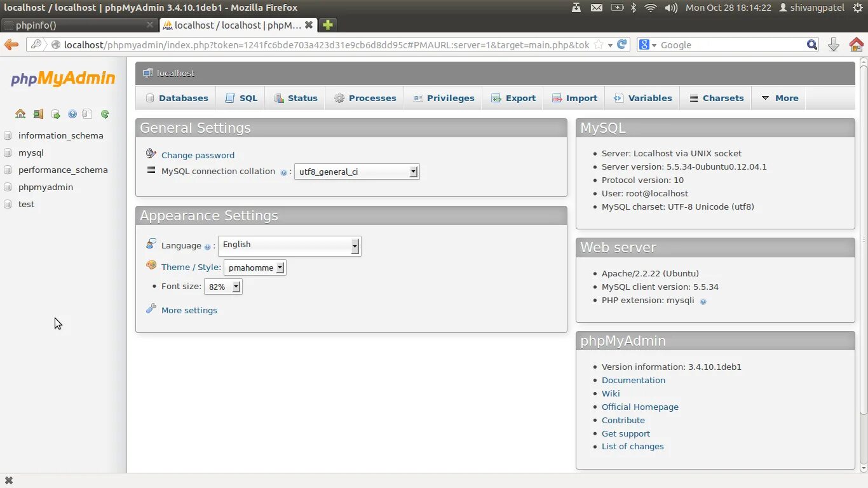Click the reload page icon in URL bar

pyautogui.click(x=622, y=44)
